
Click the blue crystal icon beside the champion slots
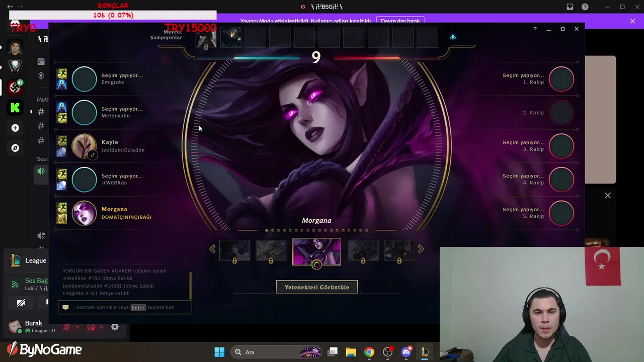453,37
